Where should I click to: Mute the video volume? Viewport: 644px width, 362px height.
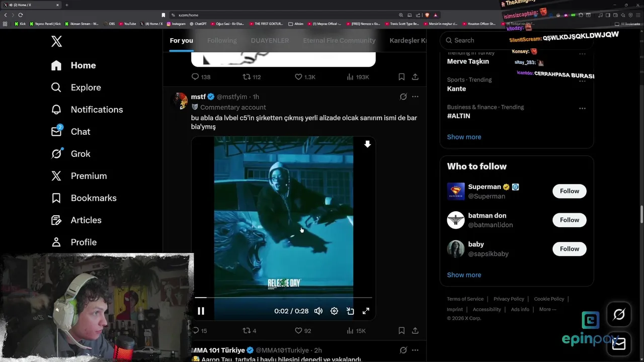pos(318,311)
